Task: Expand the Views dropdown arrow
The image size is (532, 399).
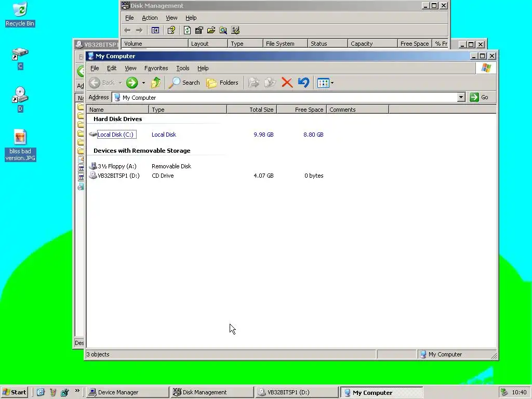Action: point(332,83)
